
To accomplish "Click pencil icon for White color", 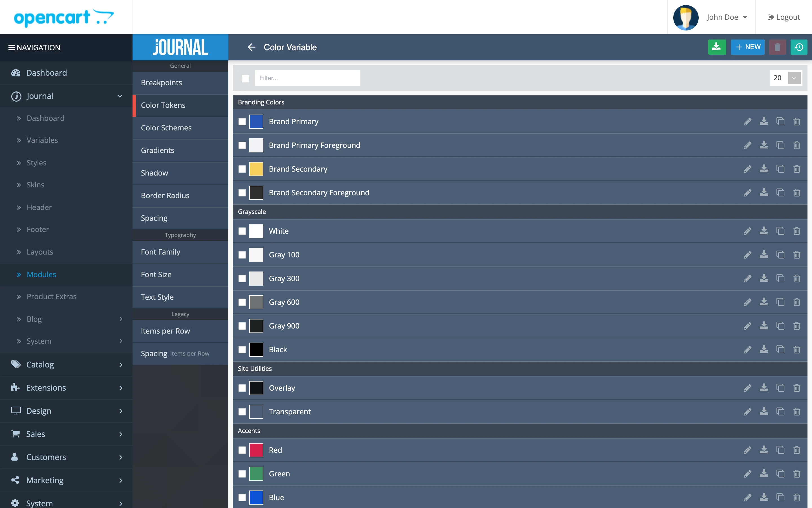I will [x=747, y=231].
